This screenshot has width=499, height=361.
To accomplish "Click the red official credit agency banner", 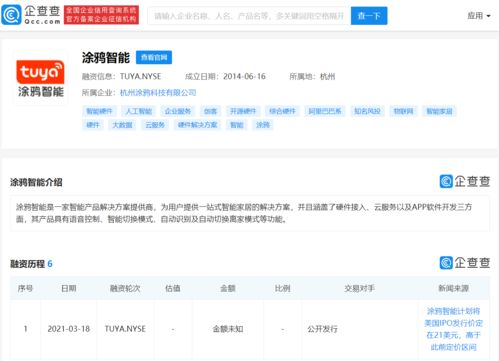I will tap(101, 15).
